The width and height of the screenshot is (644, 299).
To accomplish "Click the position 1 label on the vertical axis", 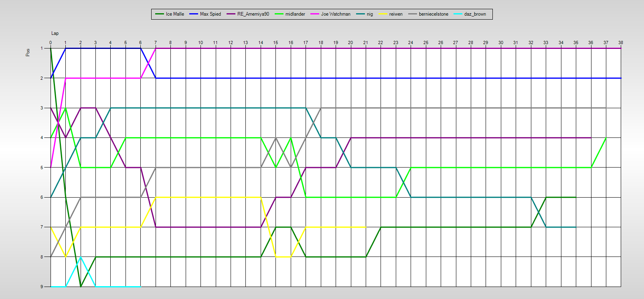I will [42, 48].
